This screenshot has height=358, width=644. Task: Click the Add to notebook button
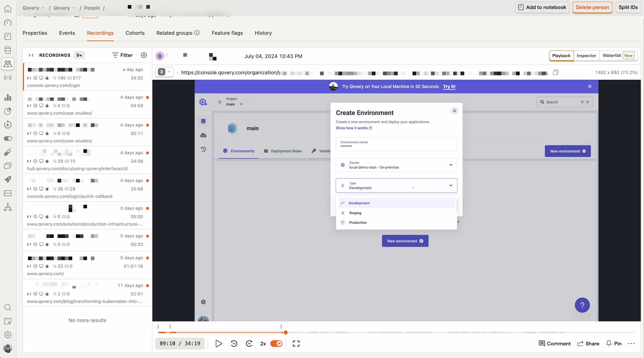542,7
